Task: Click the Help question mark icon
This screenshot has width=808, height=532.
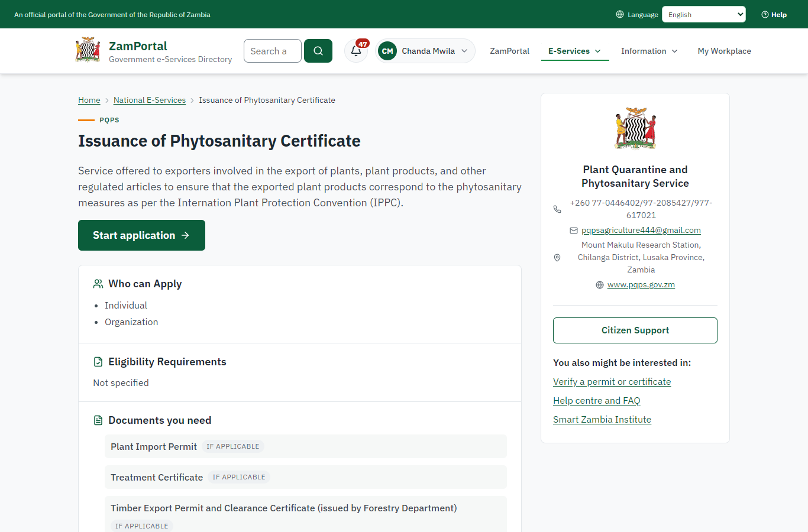Action: [x=765, y=15]
